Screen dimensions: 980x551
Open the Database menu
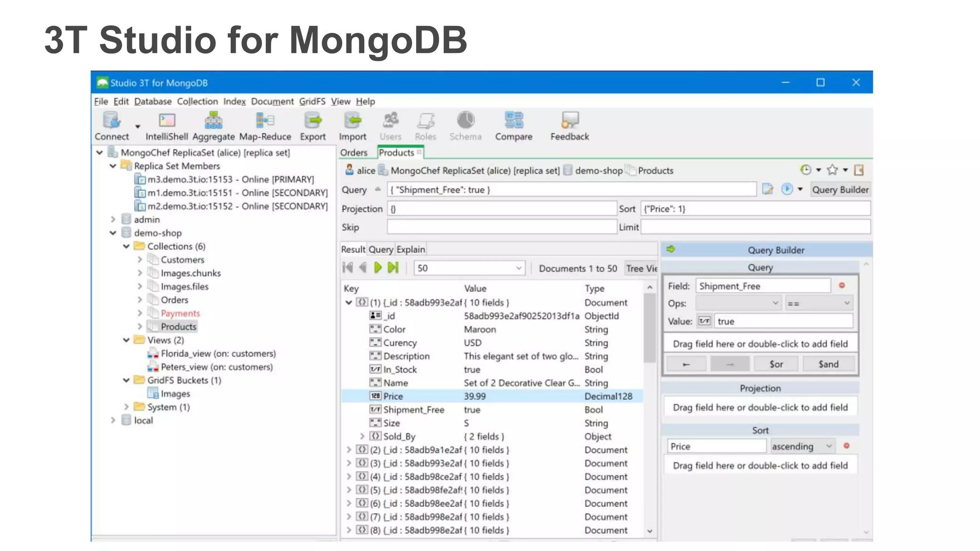pos(153,101)
